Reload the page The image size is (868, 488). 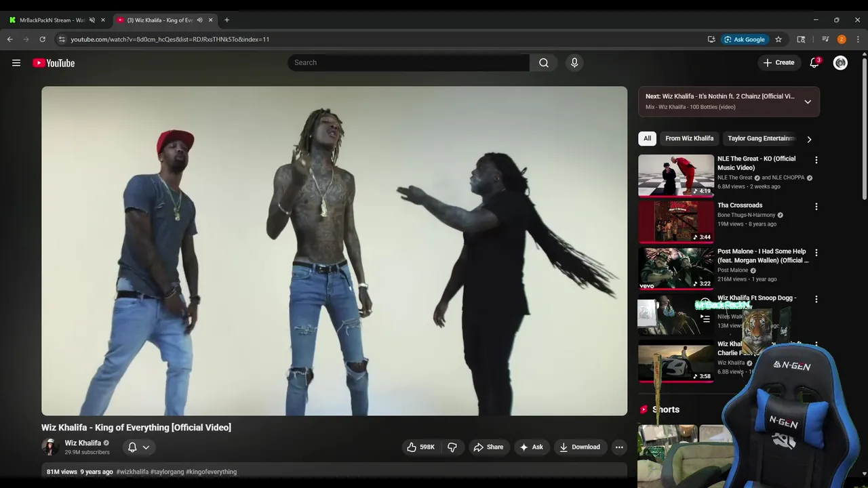[42, 39]
